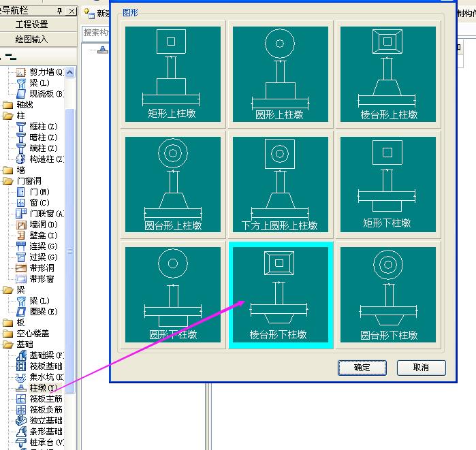Click the 搜索构件 search field
This screenshot has height=450, width=476.
point(95,33)
